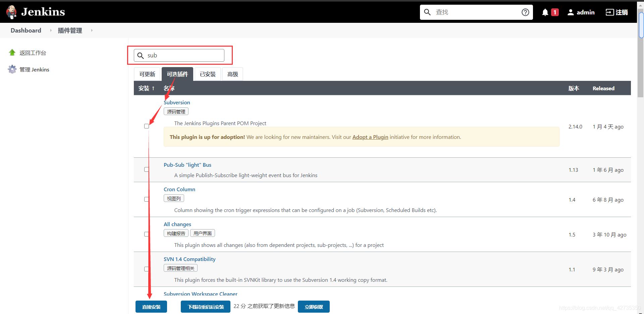The height and width of the screenshot is (314, 644).
Task: Check the Pub-Sub "light" Bus checkbox
Action: coord(147,169)
